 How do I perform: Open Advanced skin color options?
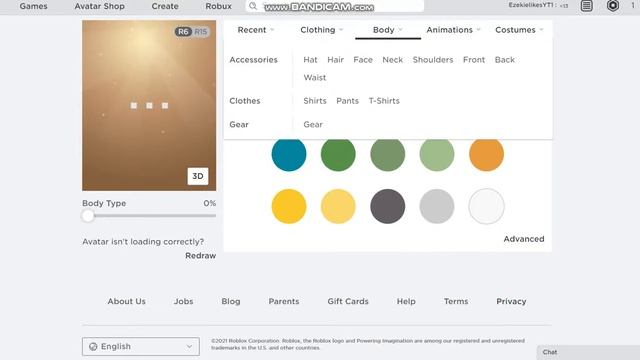pyautogui.click(x=524, y=239)
